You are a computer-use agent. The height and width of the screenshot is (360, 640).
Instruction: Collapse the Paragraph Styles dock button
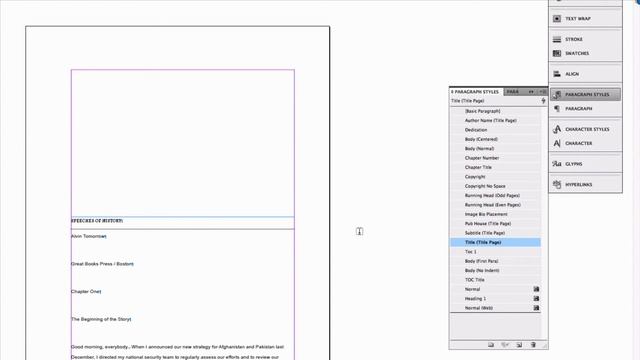[x=585, y=94]
